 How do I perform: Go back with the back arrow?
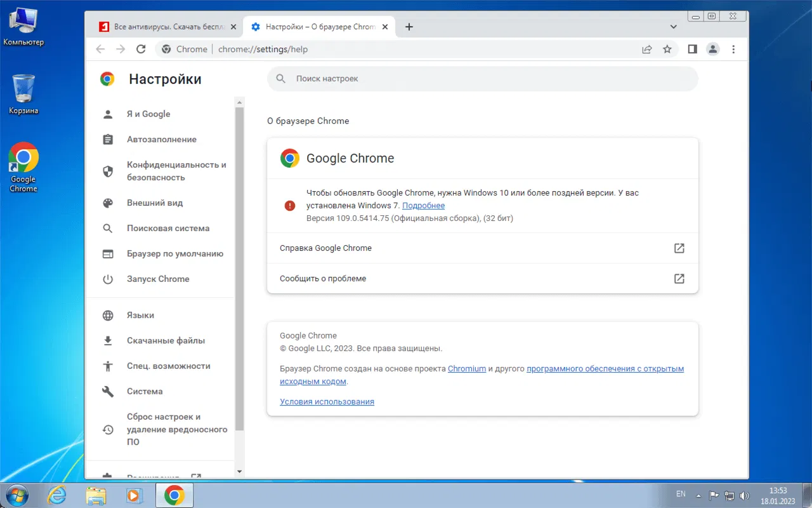coord(100,49)
